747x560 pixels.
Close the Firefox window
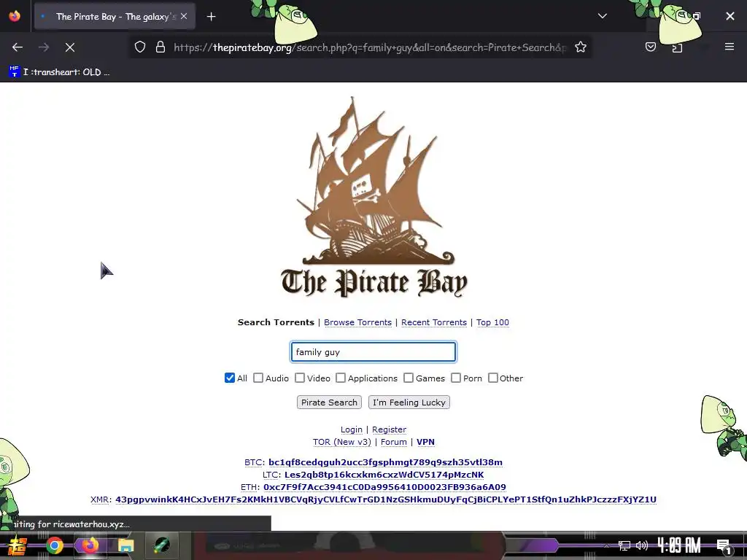(729, 16)
